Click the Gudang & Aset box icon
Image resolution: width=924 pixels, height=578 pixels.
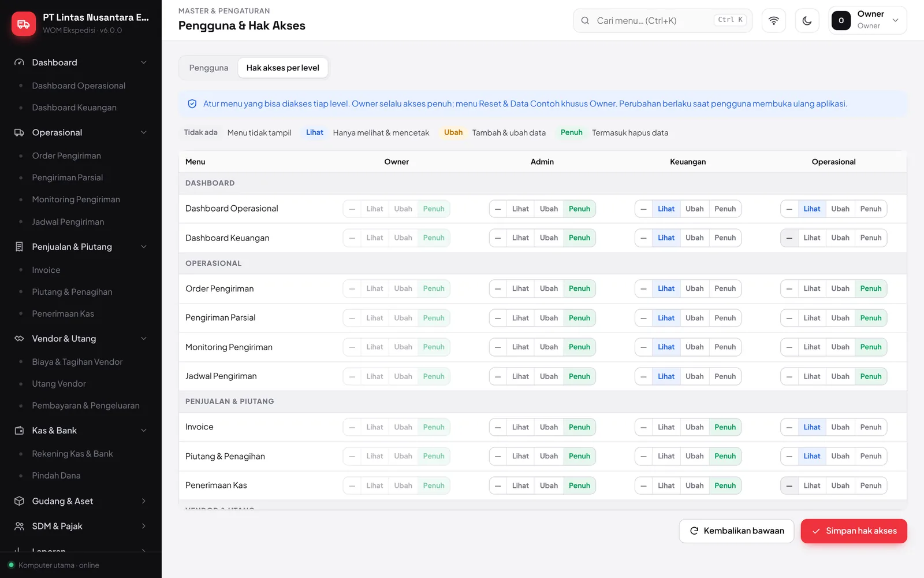pyautogui.click(x=19, y=501)
